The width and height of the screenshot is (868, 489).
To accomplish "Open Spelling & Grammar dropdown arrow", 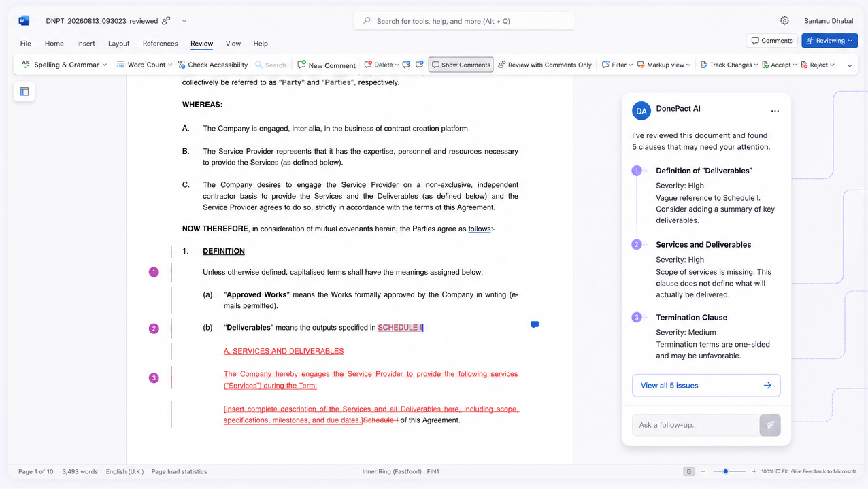I will pyautogui.click(x=105, y=65).
